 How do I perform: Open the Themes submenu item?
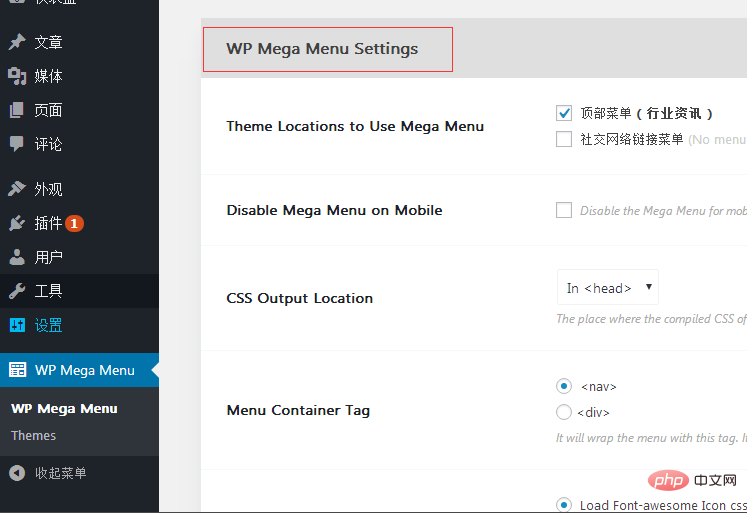[34, 435]
